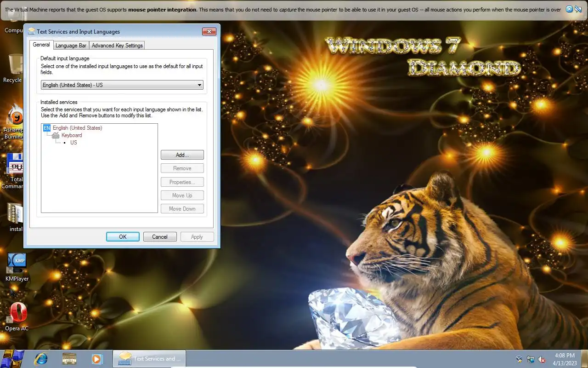Image resolution: width=588 pixels, height=368 pixels.
Task: Confirm the dialog with OK
Action: pyautogui.click(x=123, y=237)
